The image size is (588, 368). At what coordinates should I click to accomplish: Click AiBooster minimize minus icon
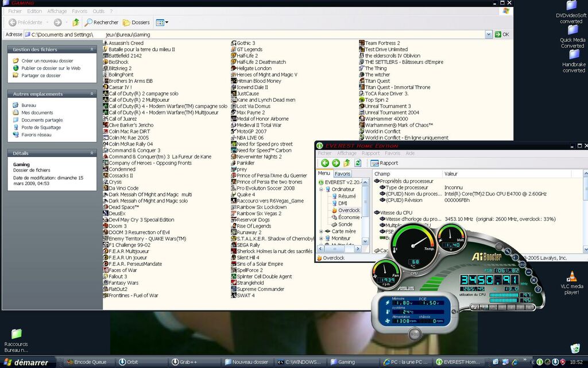click(x=528, y=272)
